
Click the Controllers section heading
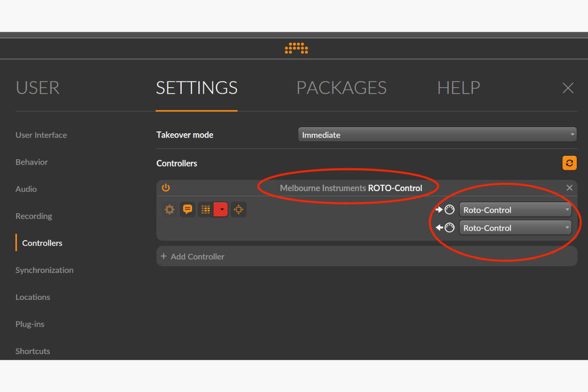[x=176, y=163]
